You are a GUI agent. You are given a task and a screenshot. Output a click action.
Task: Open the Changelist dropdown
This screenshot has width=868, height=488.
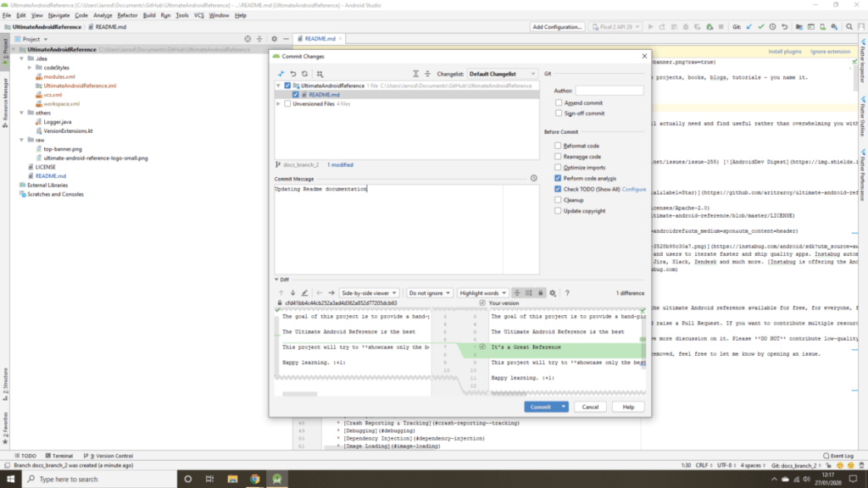[502, 74]
